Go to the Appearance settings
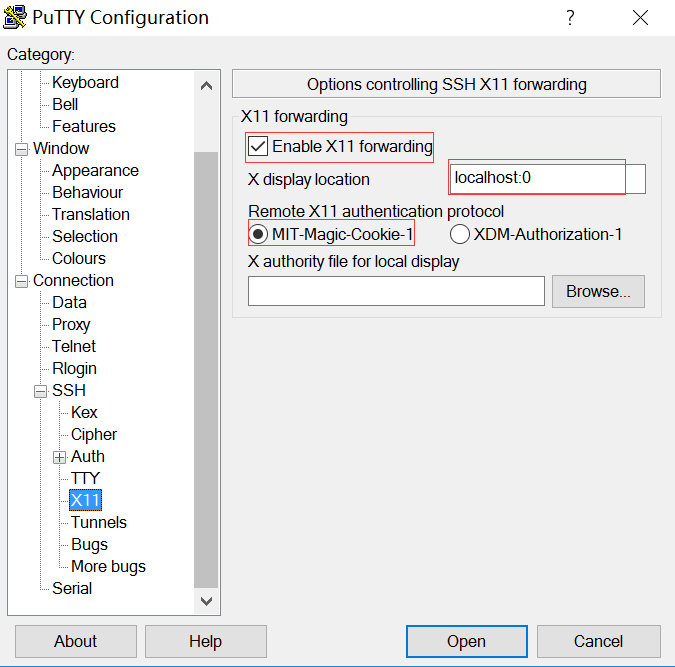675x667 pixels. pos(95,170)
